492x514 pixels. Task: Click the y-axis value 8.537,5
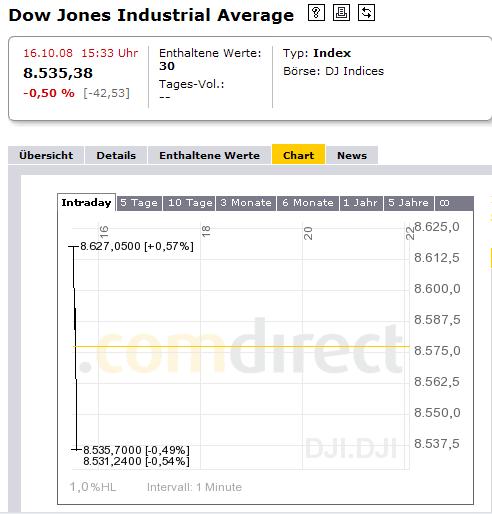coord(437,444)
